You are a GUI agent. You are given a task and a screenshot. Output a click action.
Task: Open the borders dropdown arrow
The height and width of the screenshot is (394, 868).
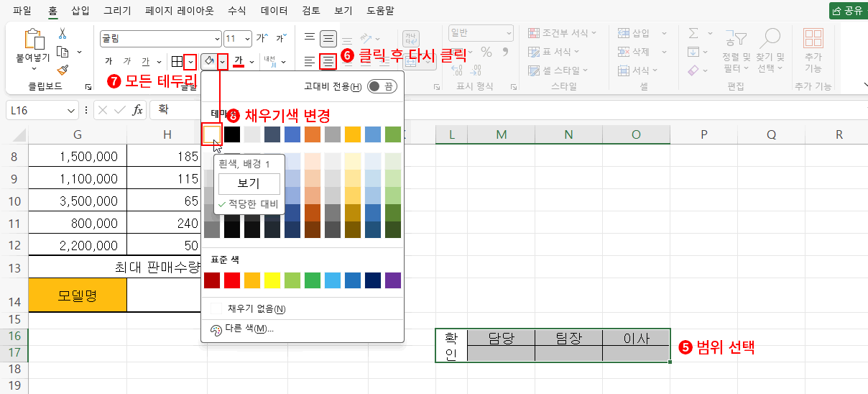(190, 61)
